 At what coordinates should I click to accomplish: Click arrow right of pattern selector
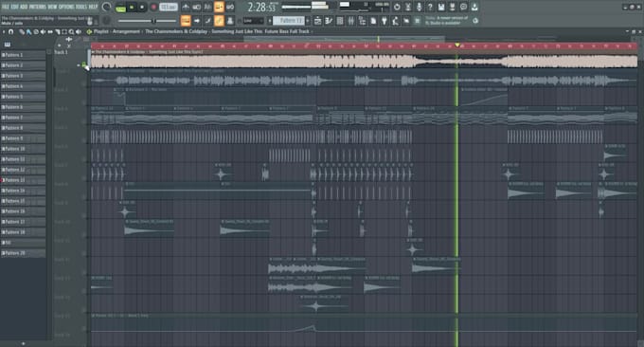tap(308, 21)
